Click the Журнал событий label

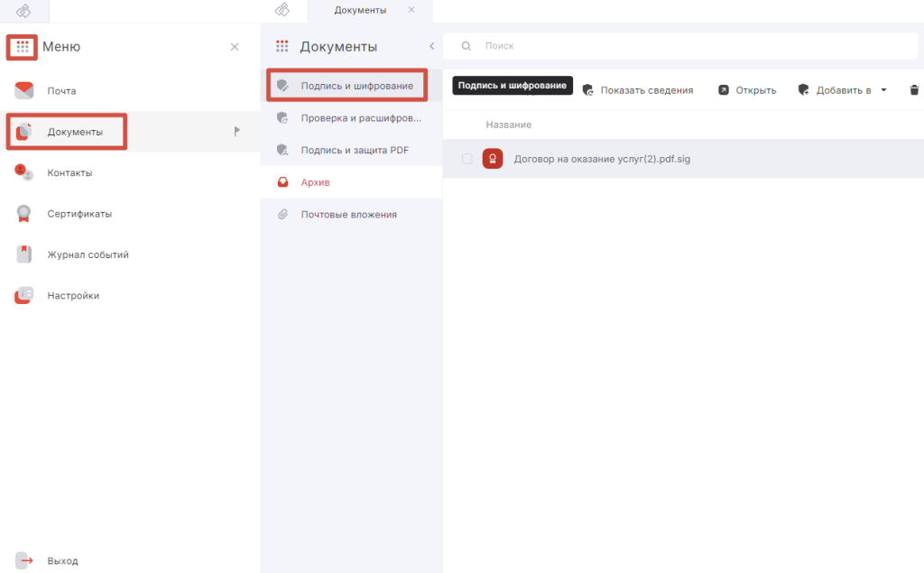point(88,254)
